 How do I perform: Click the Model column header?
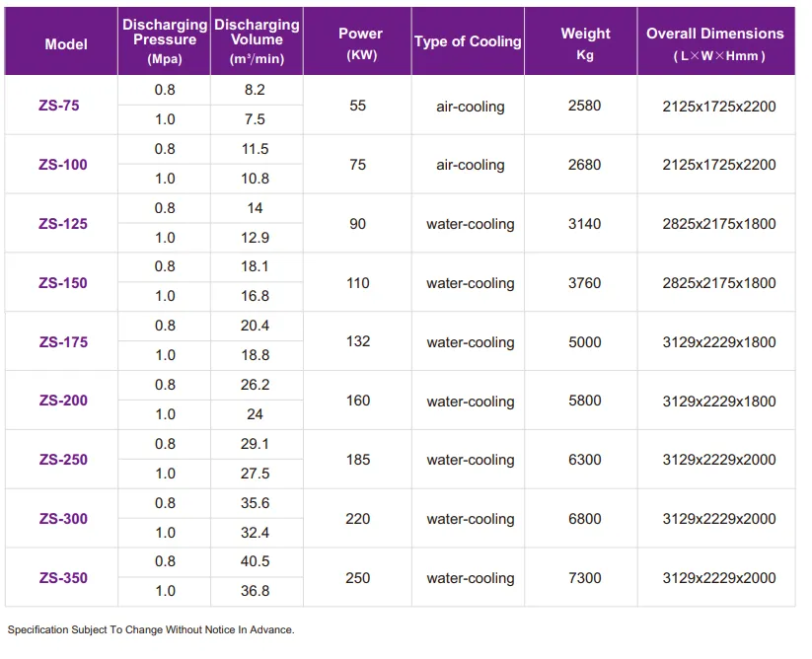(x=66, y=44)
